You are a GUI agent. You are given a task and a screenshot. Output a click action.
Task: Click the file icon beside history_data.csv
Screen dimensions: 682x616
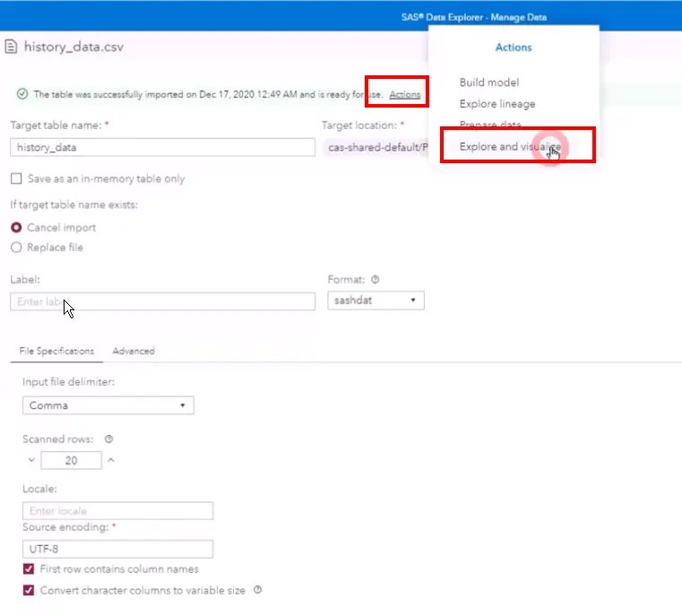(12, 46)
